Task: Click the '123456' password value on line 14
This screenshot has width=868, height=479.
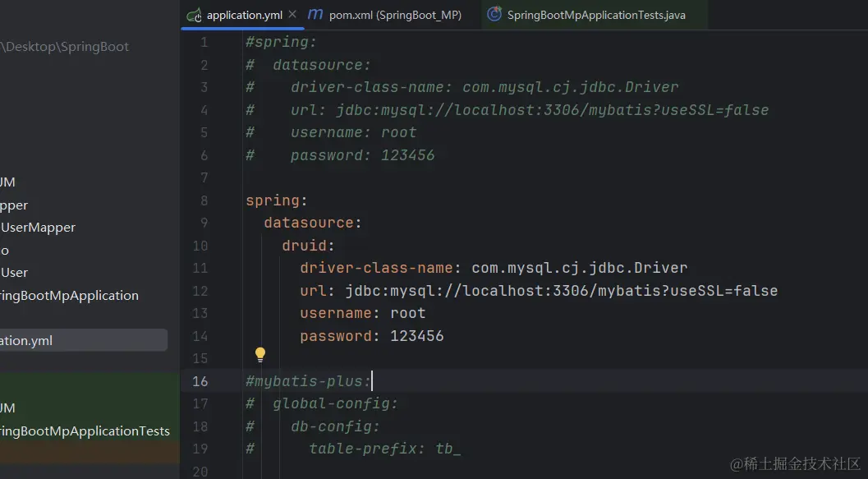Action: point(417,335)
